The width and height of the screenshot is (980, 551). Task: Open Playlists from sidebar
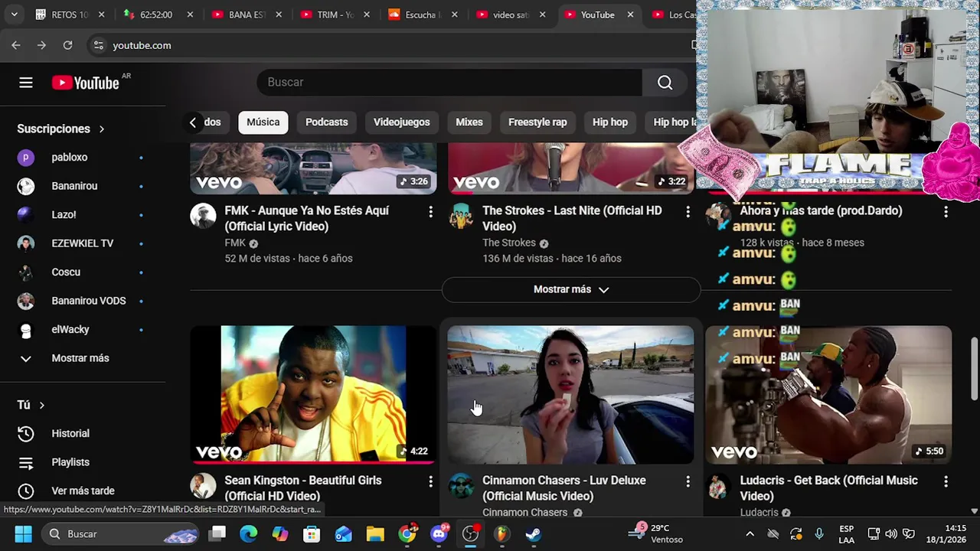click(83, 462)
